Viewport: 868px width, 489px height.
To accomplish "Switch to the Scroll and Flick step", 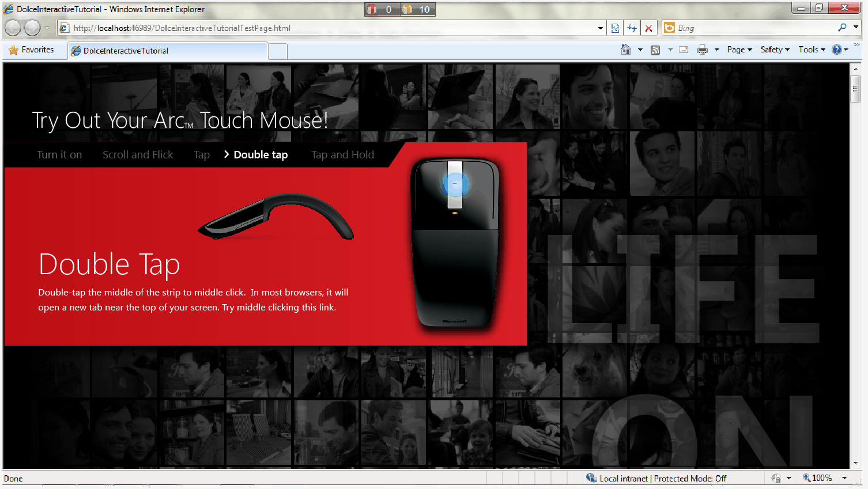I will point(138,155).
